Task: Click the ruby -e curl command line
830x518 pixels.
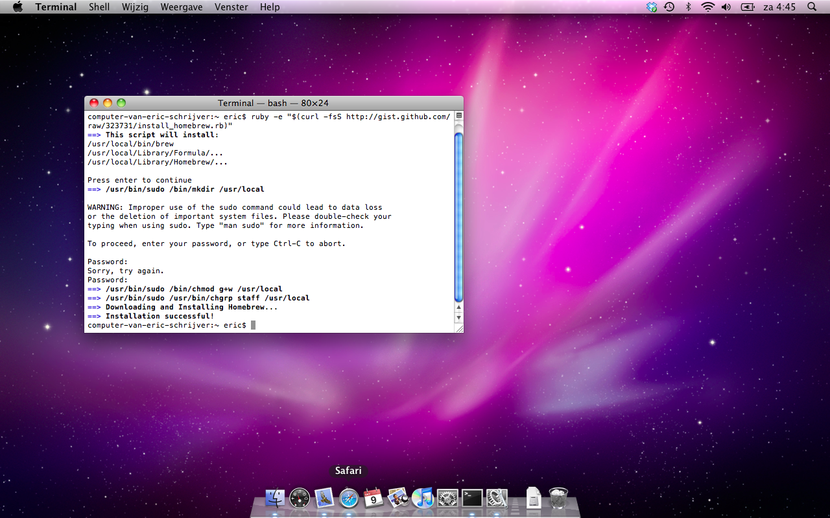Action: point(269,121)
